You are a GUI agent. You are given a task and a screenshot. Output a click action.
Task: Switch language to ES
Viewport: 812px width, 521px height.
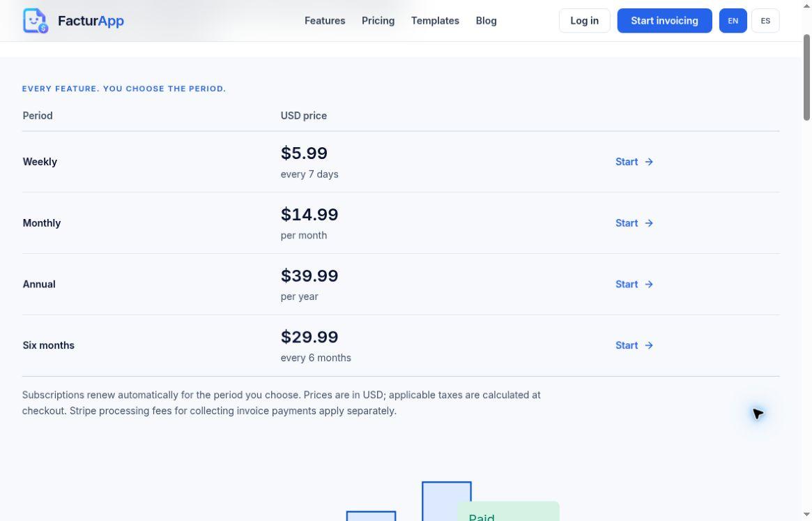[x=765, y=21]
